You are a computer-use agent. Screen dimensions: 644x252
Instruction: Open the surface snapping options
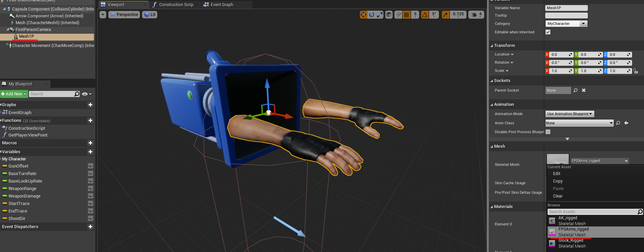[x=398, y=15]
